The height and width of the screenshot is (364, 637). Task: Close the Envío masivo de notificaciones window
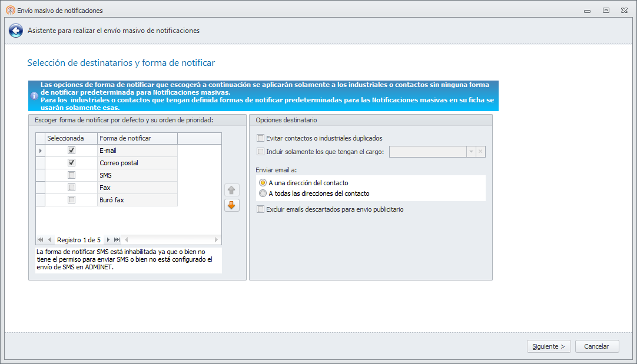click(x=625, y=10)
